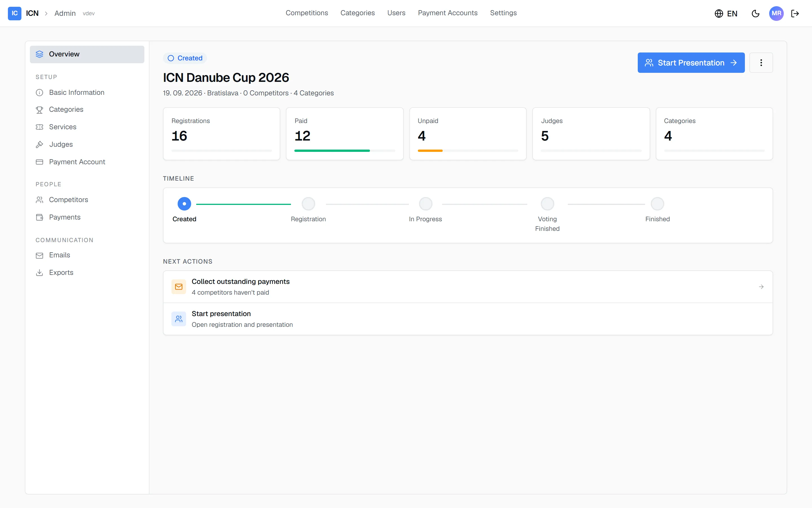Click the Categories trophy icon in sidebar

pyautogui.click(x=39, y=110)
